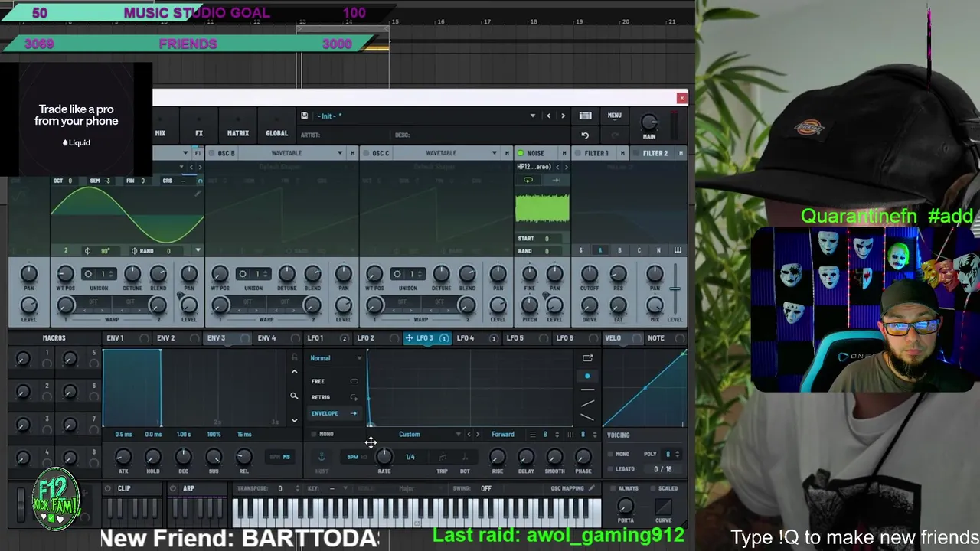Open the LFO Normal mode dropdown
The image size is (980, 551).
(336, 358)
